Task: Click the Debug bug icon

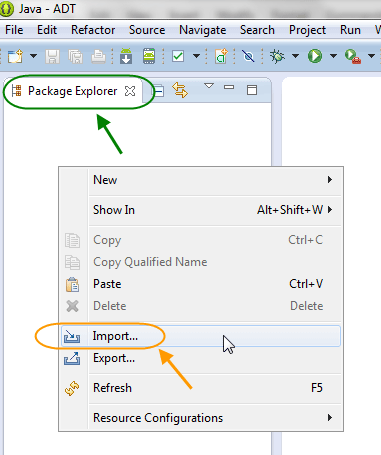Action: click(x=277, y=56)
